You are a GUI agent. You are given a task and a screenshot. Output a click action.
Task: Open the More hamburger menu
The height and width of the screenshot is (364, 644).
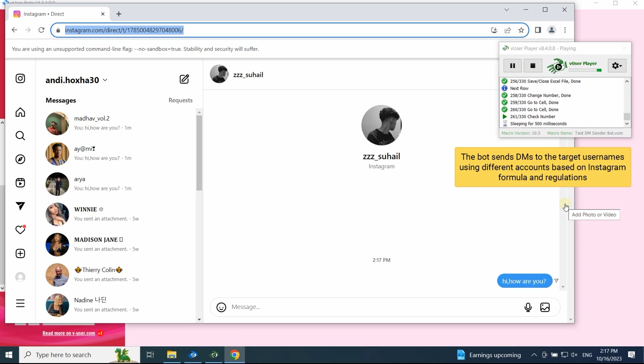(20, 303)
